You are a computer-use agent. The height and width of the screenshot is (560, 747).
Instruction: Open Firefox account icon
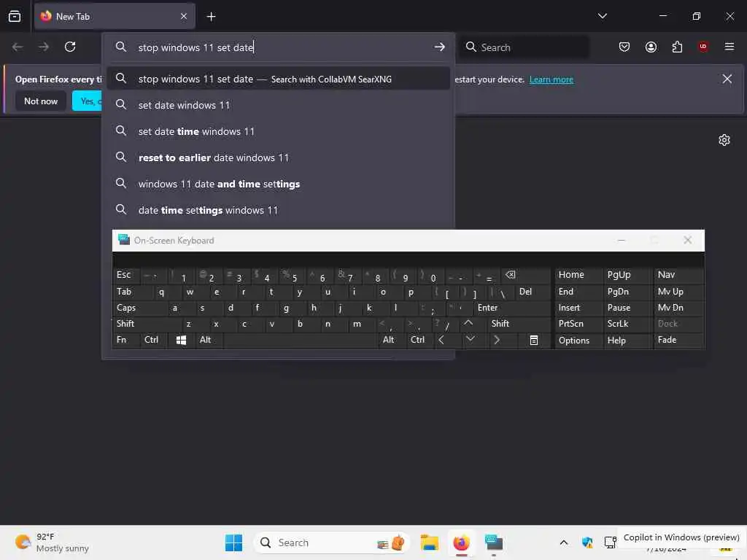pos(651,47)
